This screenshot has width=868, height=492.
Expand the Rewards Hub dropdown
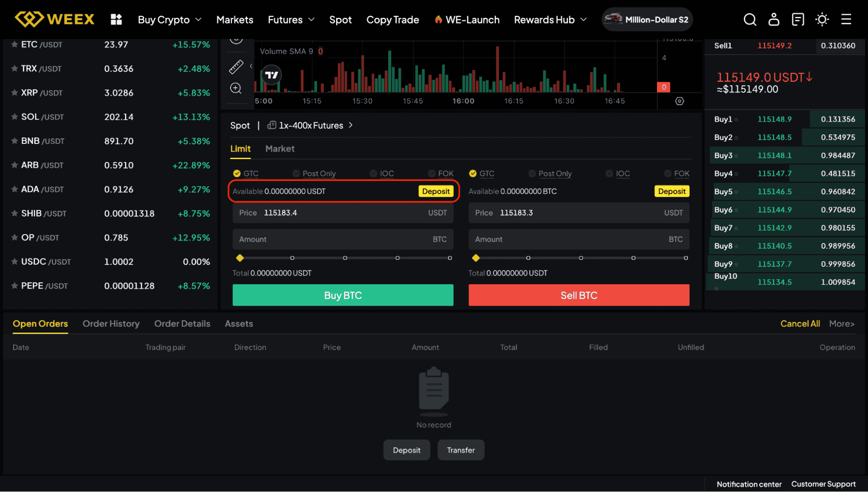click(x=550, y=20)
